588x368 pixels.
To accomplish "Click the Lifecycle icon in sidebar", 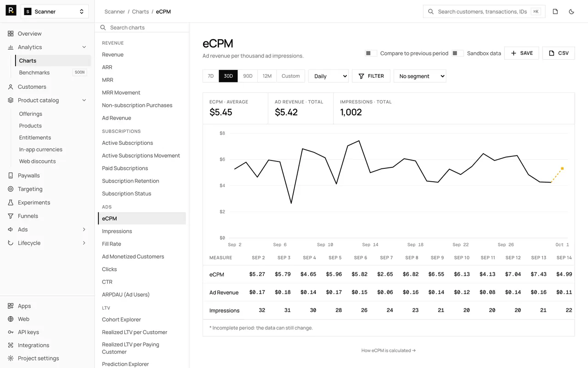I will point(11,243).
